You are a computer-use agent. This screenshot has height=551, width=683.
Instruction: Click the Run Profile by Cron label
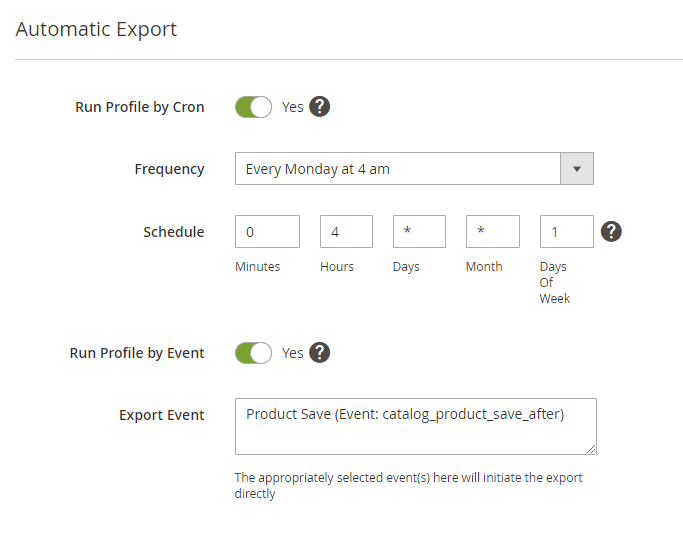[140, 107]
